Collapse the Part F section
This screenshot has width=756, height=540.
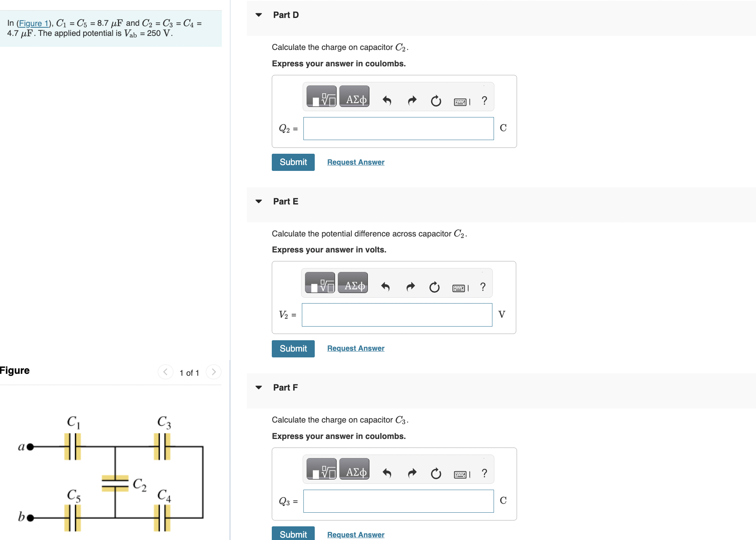point(259,387)
